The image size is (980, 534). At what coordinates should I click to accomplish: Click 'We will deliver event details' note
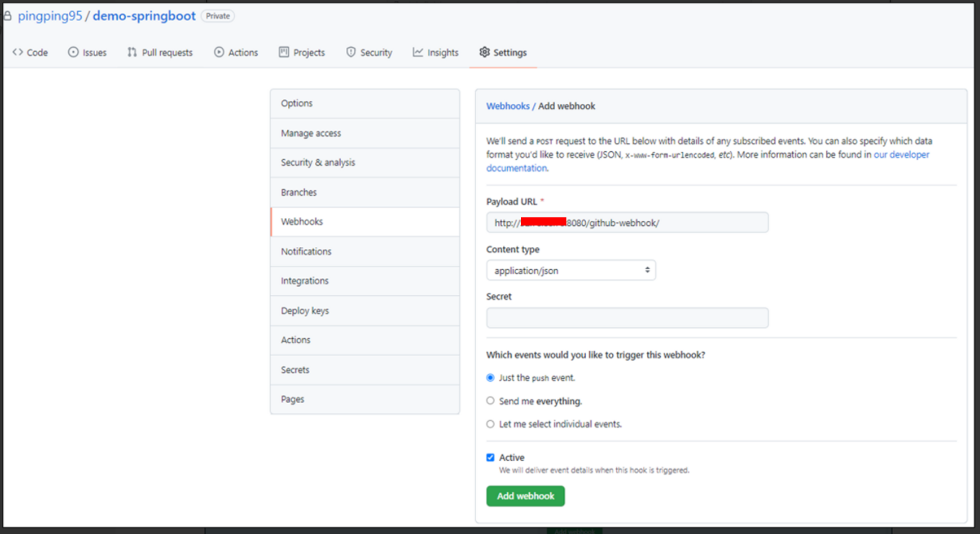594,470
